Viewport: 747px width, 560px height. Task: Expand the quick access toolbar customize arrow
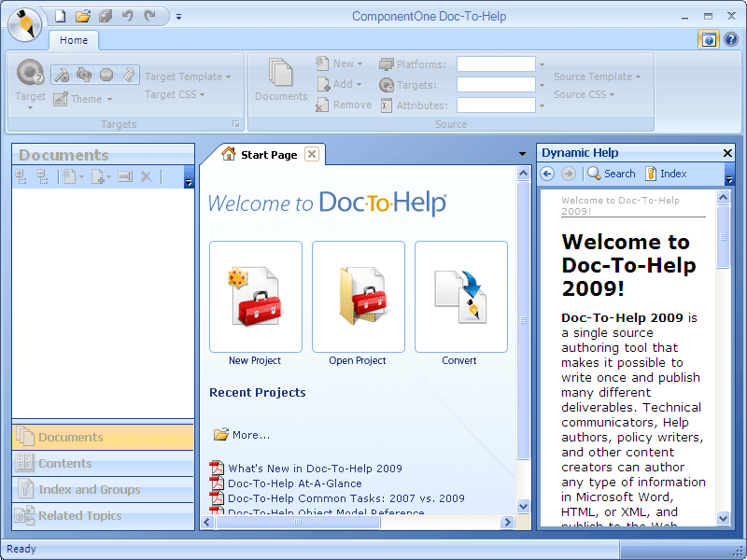178,16
